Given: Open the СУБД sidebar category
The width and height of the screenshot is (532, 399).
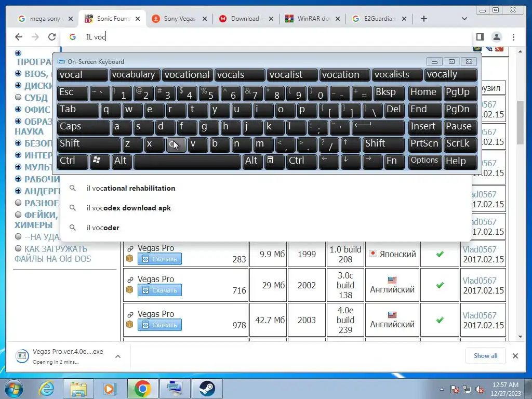Looking at the screenshot, I should (x=36, y=98).
